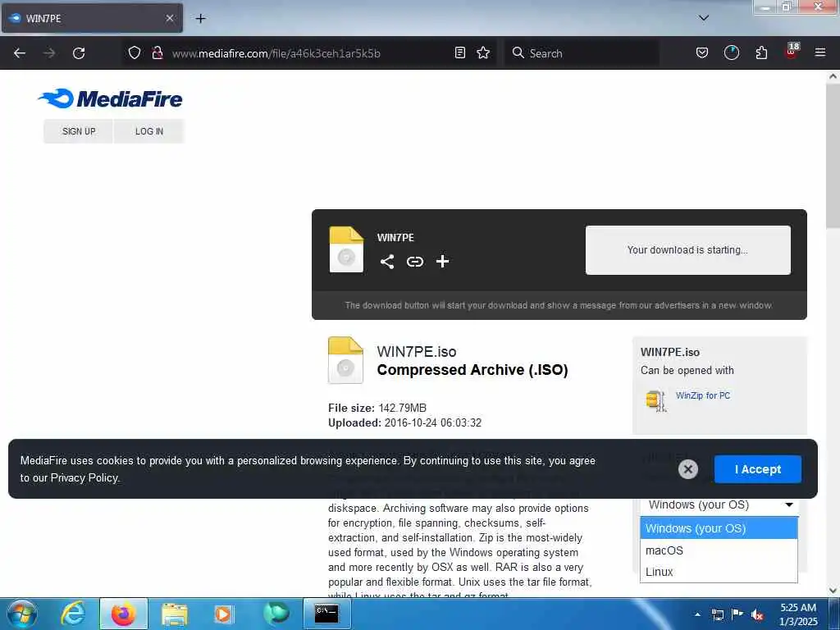Viewport: 840px width, 630px height.
Task: Choose Linux from the OS list
Action: tap(719, 572)
